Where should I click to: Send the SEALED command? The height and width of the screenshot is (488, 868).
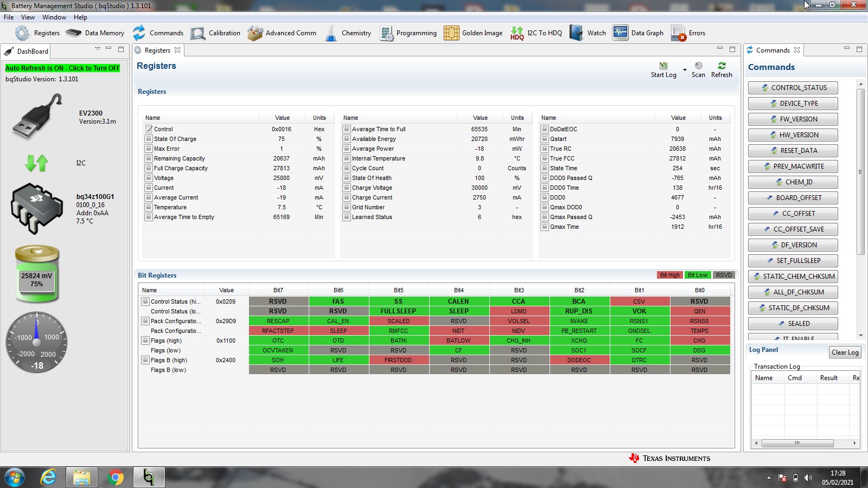click(x=793, y=324)
